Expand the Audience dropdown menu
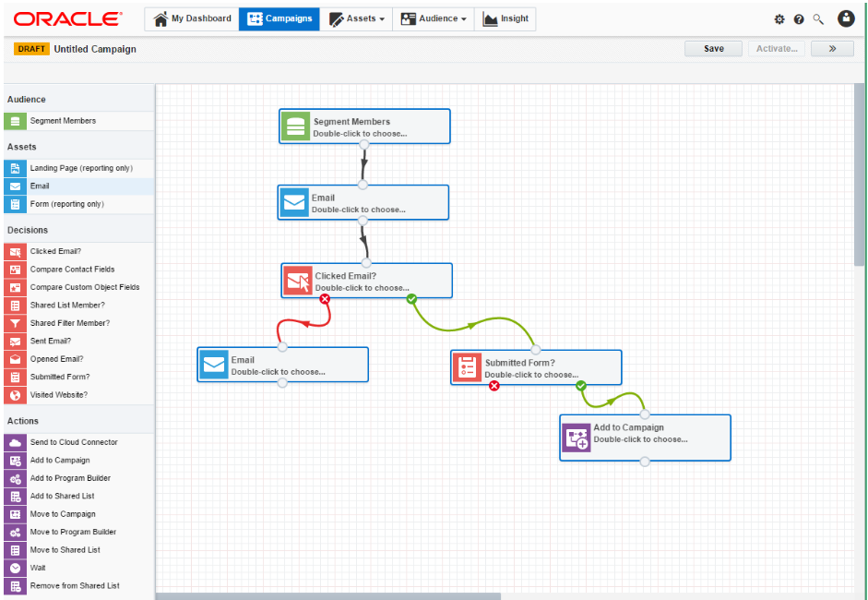 click(x=434, y=18)
